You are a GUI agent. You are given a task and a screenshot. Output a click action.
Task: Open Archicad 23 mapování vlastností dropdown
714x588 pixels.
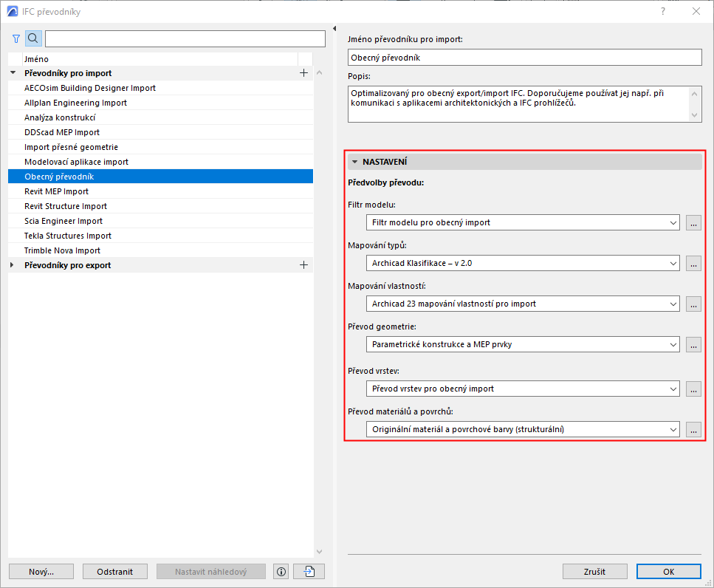point(523,304)
